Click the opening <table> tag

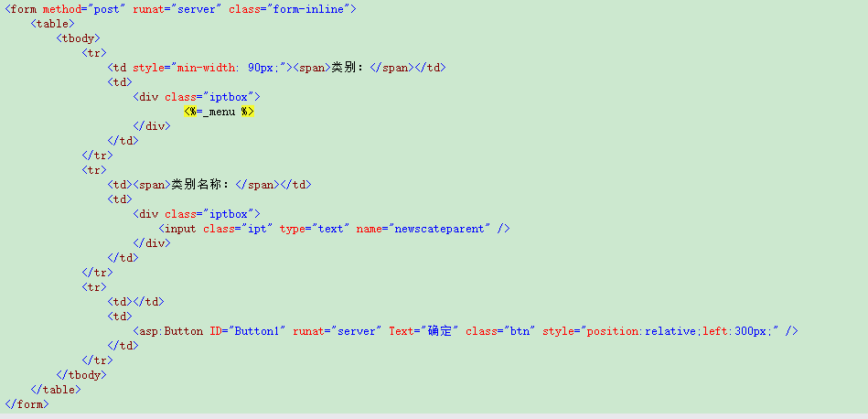coord(52,24)
